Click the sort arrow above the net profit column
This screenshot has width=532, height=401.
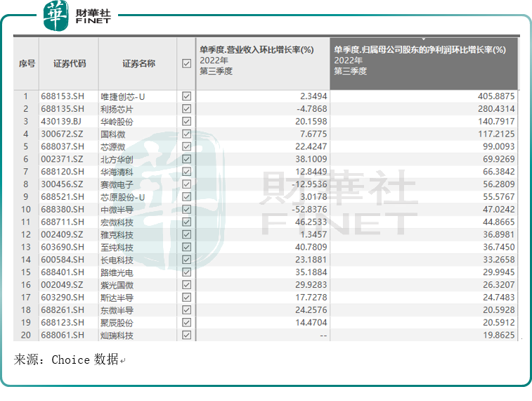[x=424, y=39]
